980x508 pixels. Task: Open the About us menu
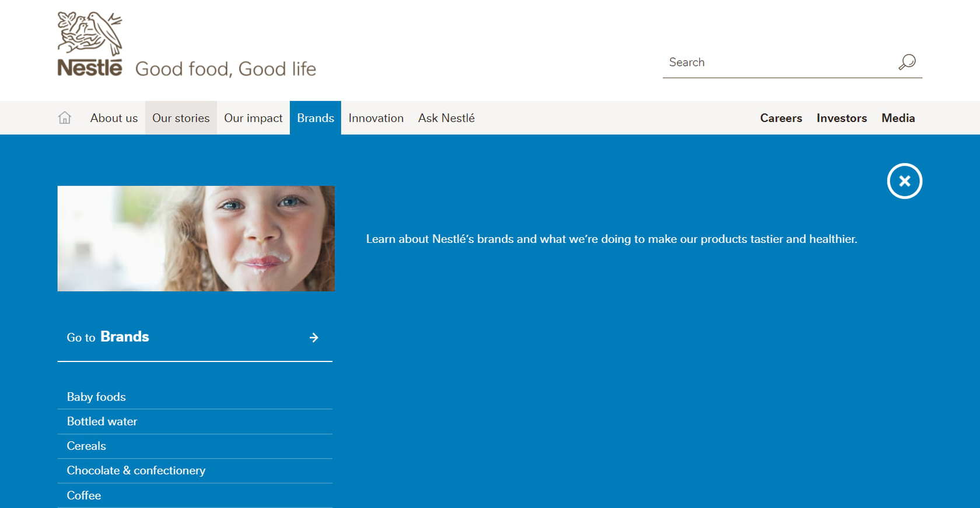[x=114, y=118]
